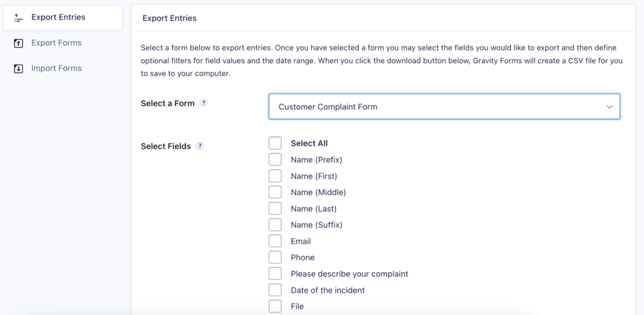
Task: Open the Customer Complaint Form dropdown
Action: point(444,107)
